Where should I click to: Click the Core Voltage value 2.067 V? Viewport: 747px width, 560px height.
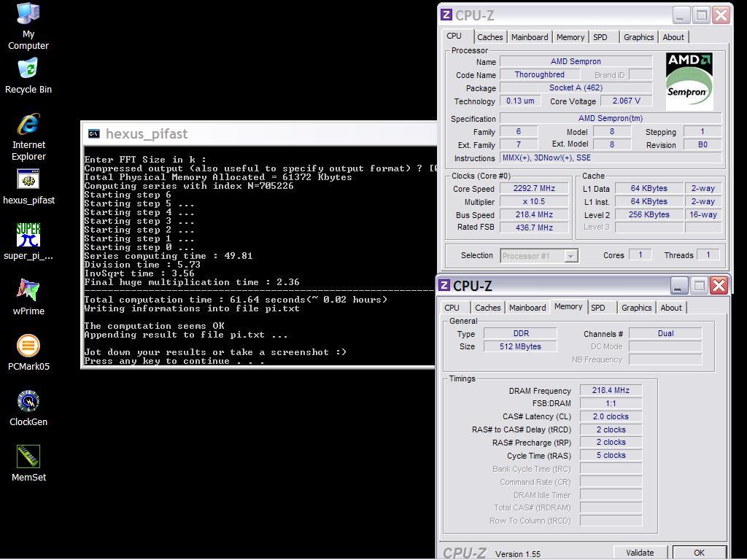pos(626,101)
